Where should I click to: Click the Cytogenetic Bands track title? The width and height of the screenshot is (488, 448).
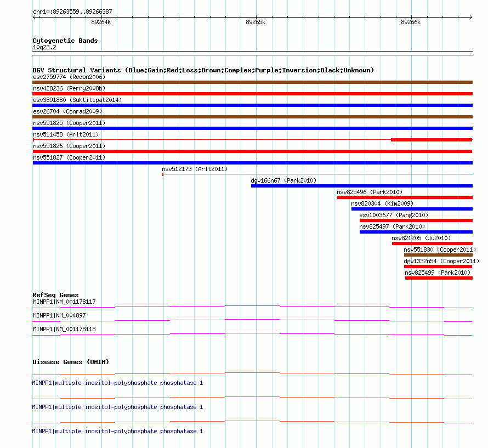[x=65, y=41]
